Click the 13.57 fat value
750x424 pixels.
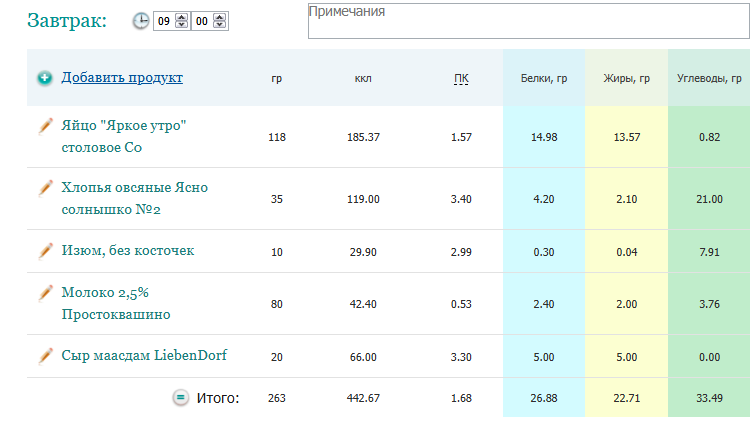627,137
